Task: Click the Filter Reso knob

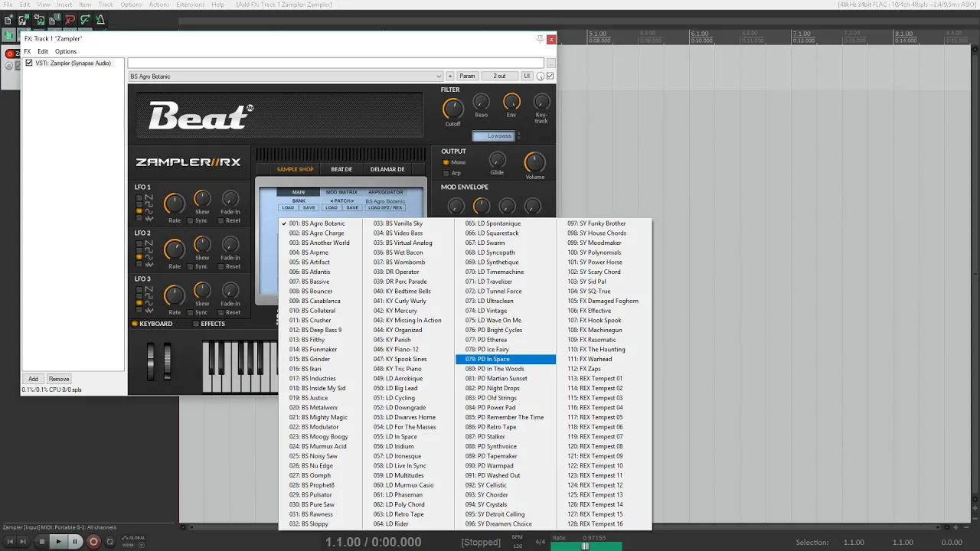Action: pyautogui.click(x=481, y=101)
